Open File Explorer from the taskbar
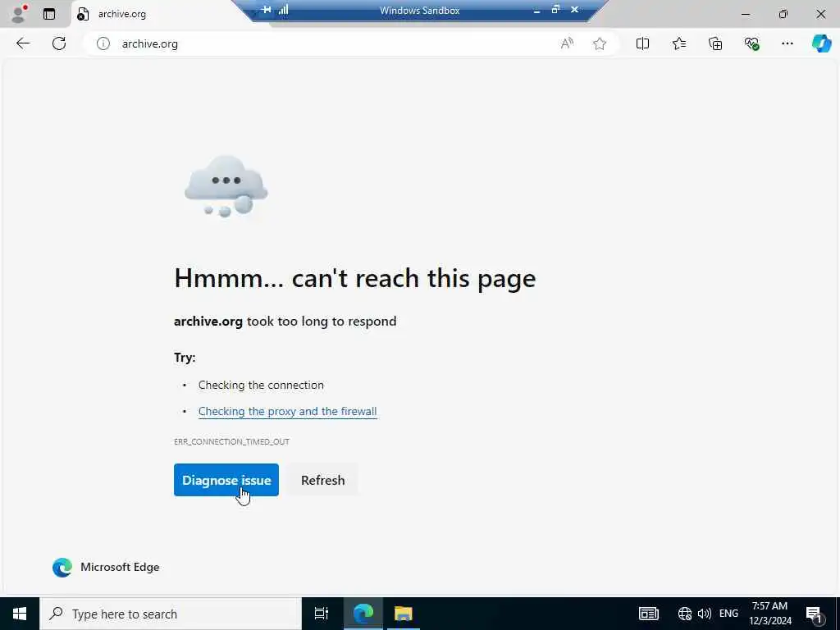This screenshot has height=630, width=840. [x=403, y=614]
